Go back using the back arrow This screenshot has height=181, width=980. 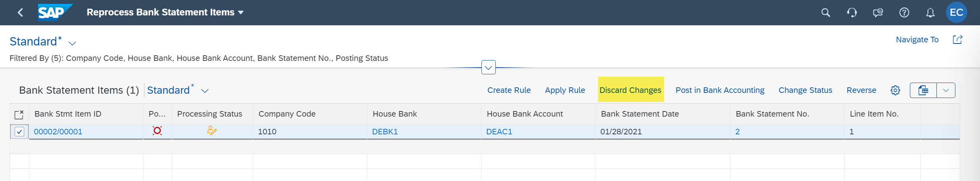(x=20, y=13)
